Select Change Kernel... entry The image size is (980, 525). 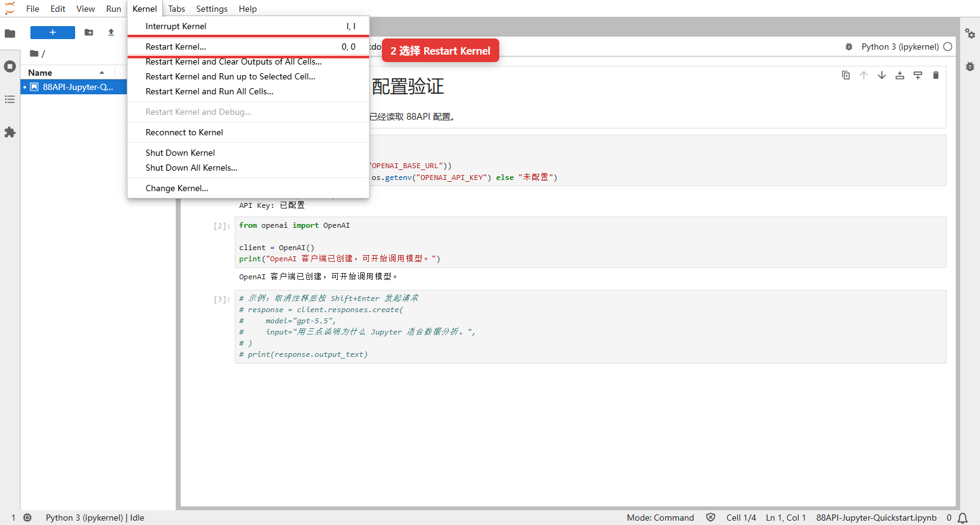pyautogui.click(x=248, y=188)
